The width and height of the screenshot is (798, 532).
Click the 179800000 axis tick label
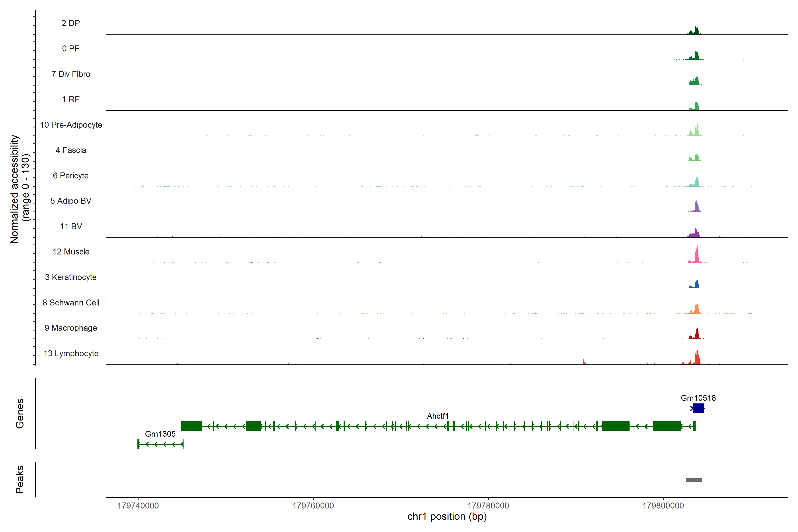pyautogui.click(x=663, y=506)
